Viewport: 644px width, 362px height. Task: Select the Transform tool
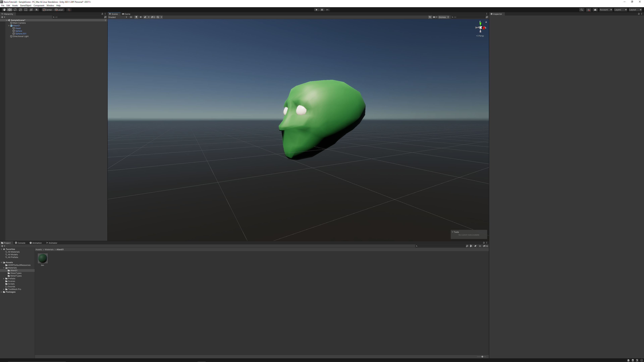[31, 10]
